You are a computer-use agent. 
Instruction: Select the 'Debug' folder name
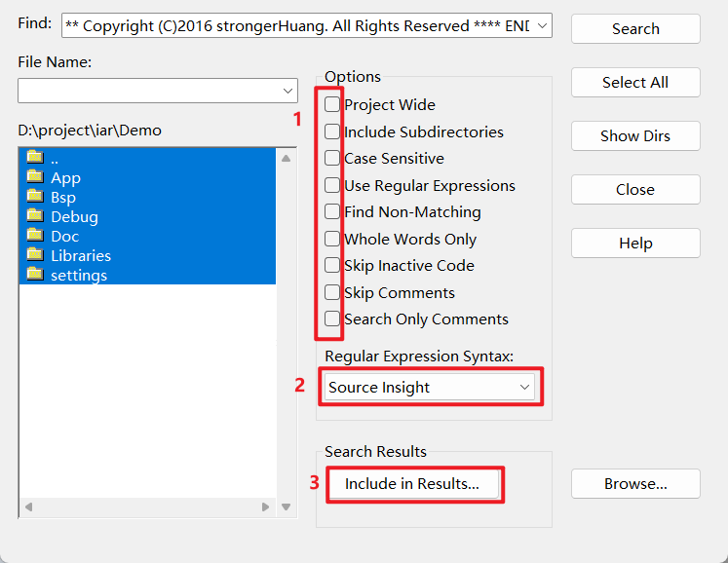74,217
